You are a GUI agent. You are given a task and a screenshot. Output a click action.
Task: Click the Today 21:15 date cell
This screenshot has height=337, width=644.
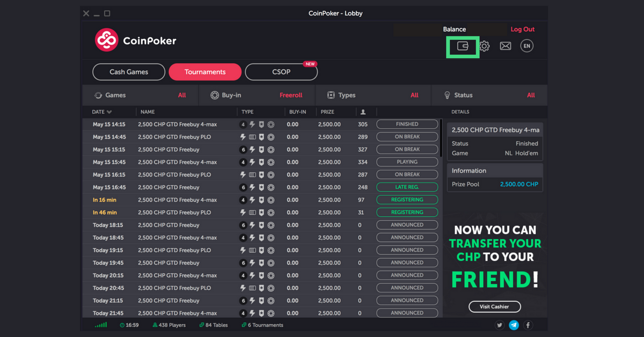pyautogui.click(x=109, y=301)
